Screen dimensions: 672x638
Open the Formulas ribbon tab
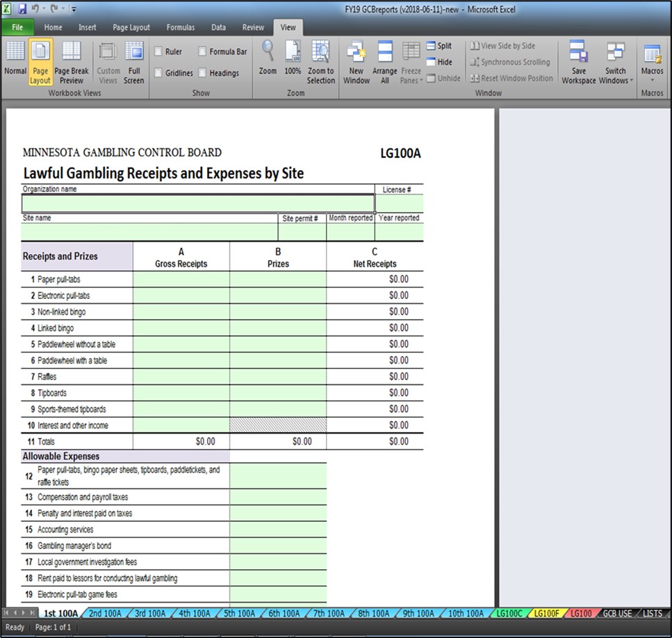click(x=180, y=28)
